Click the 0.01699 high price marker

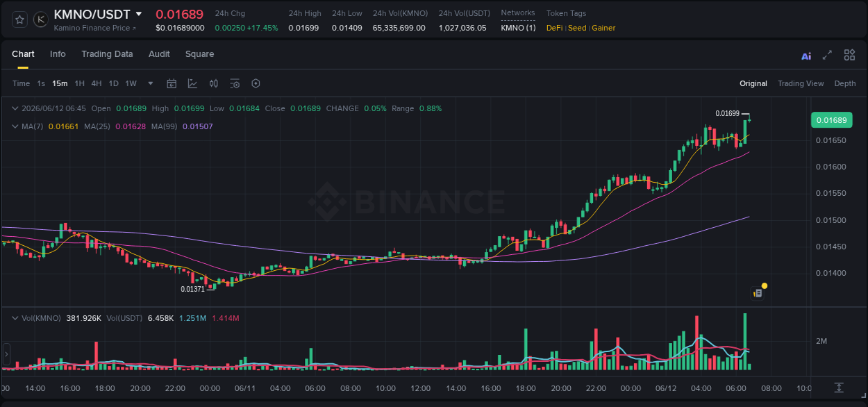[x=727, y=113]
